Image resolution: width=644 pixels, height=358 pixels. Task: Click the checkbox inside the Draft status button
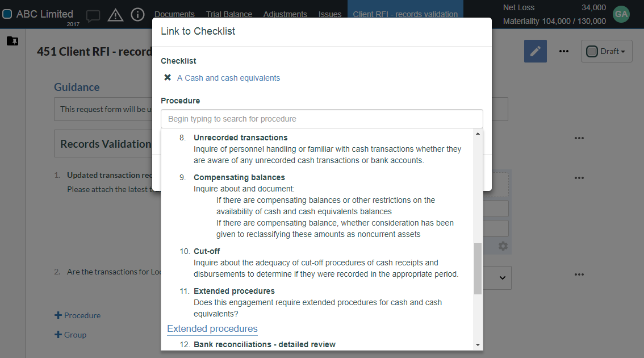tap(592, 51)
